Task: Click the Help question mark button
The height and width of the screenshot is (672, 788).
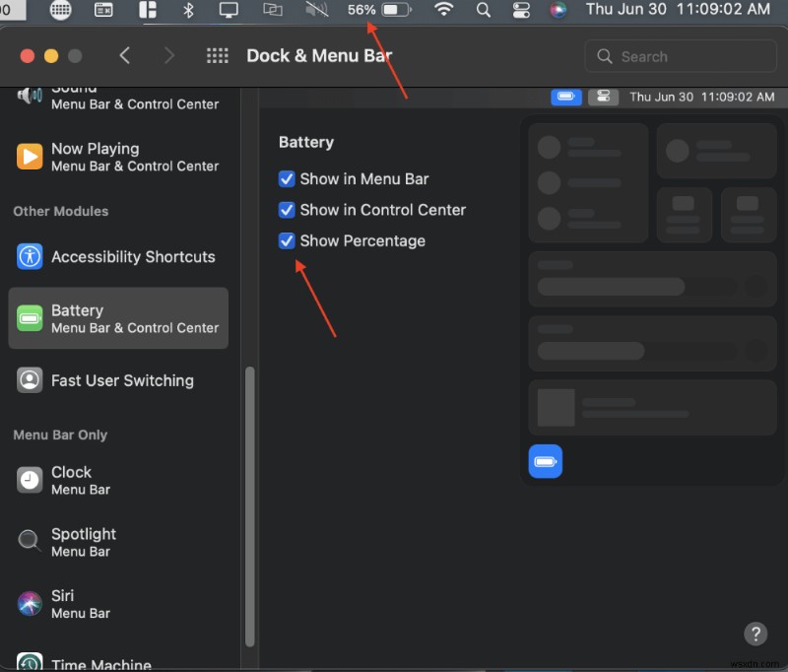Action: [755, 634]
